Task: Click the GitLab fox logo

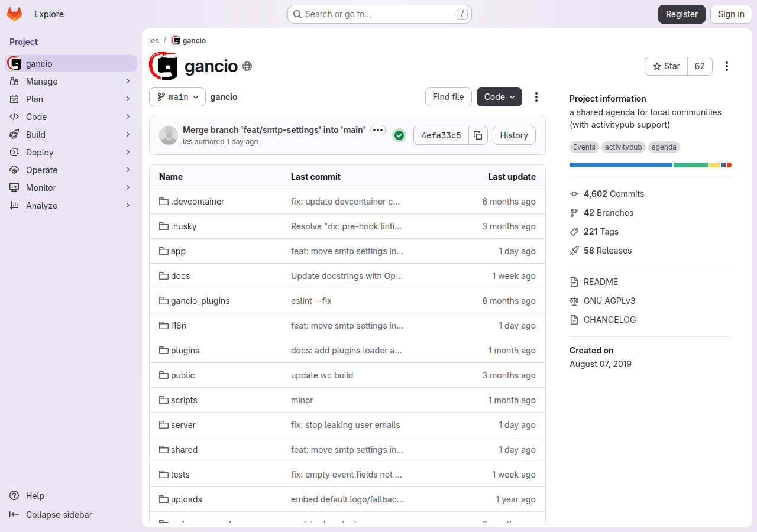Action: pos(14,14)
